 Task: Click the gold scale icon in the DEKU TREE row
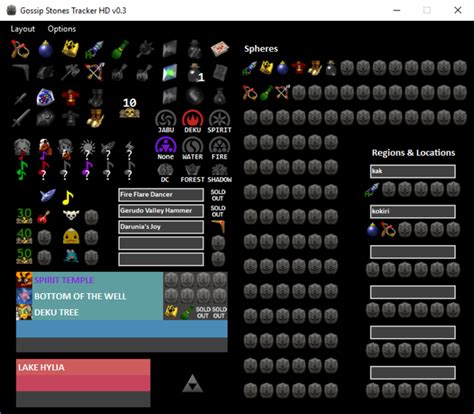171,312
